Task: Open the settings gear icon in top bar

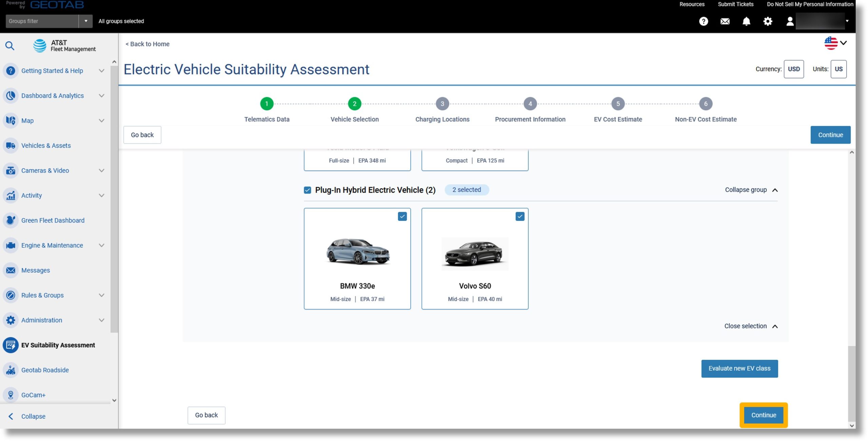Action: point(768,21)
